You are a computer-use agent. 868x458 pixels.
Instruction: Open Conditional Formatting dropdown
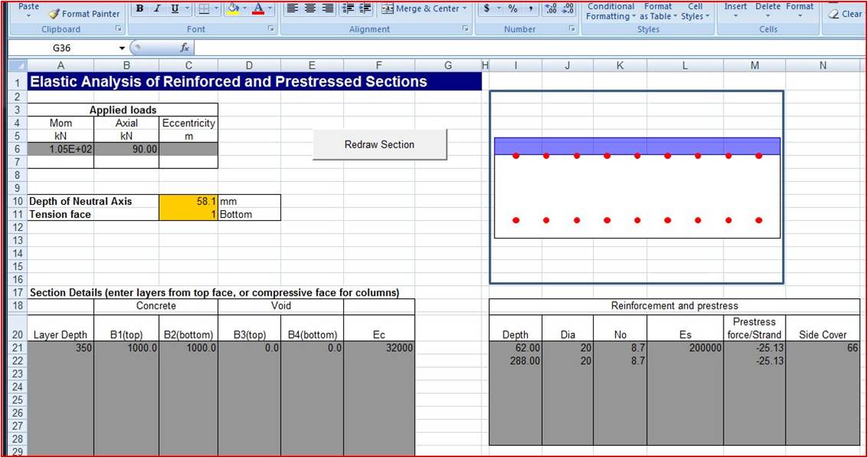point(611,11)
